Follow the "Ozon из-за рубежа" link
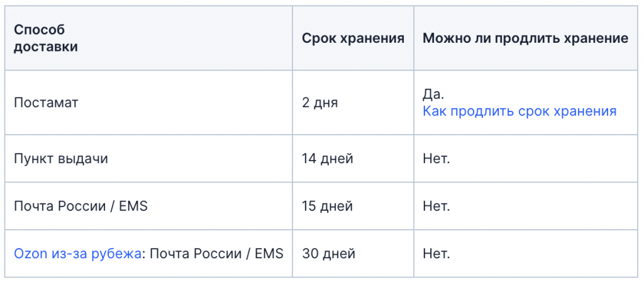This screenshot has height=282, width=644. click(x=78, y=254)
